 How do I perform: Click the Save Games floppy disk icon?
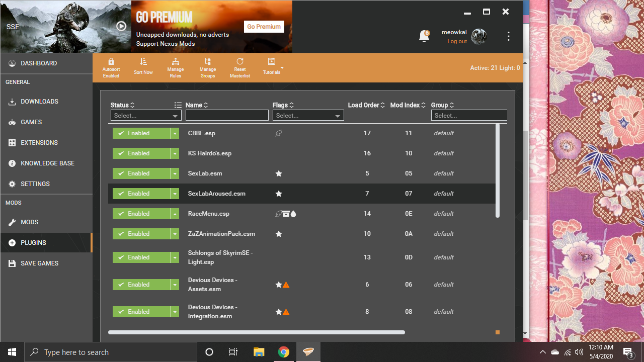click(x=12, y=263)
